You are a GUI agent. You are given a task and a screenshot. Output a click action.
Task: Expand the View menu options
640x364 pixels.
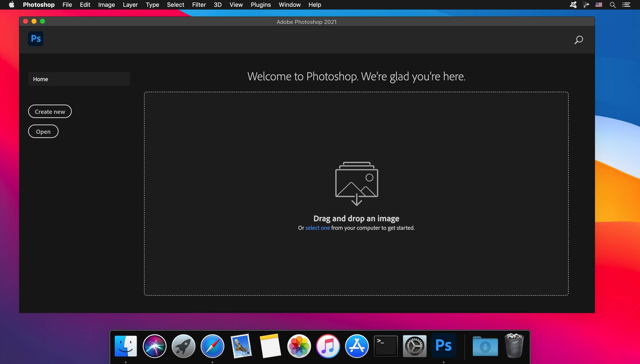236,4
